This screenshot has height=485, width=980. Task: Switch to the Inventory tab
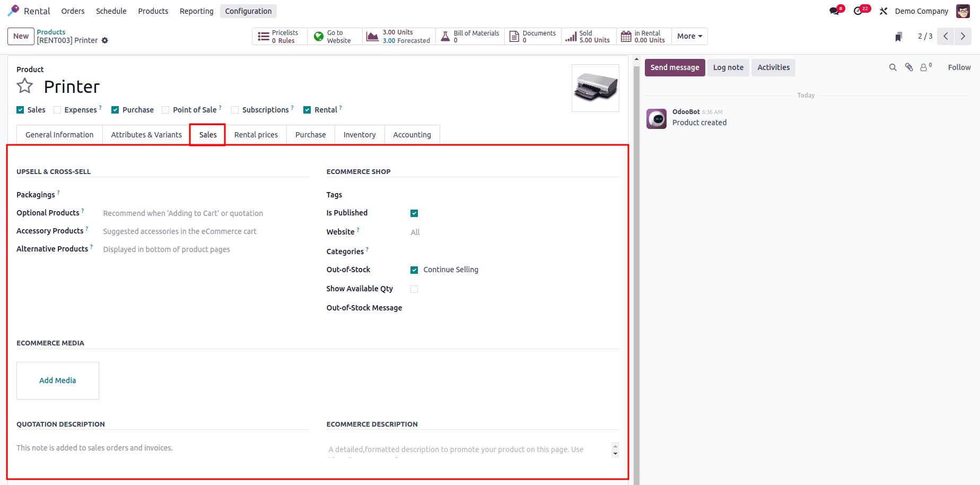(x=360, y=135)
